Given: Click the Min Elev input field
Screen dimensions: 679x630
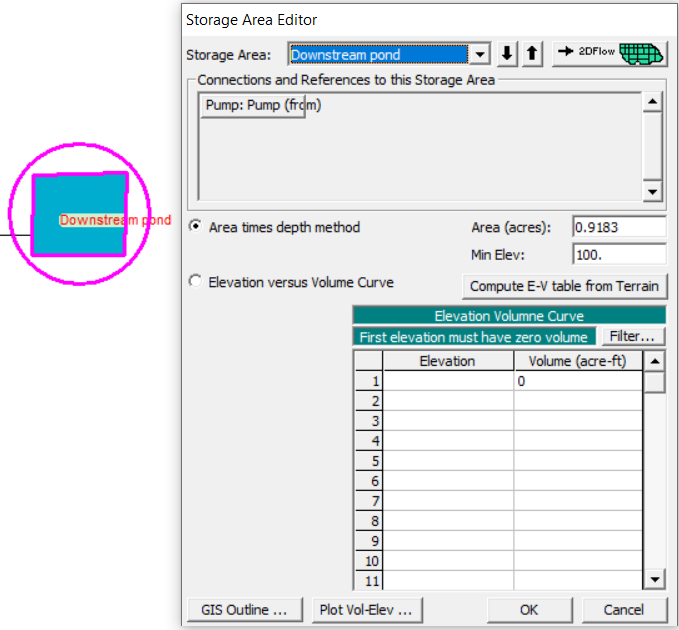Looking at the screenshot, I should (x=619, y=255).
